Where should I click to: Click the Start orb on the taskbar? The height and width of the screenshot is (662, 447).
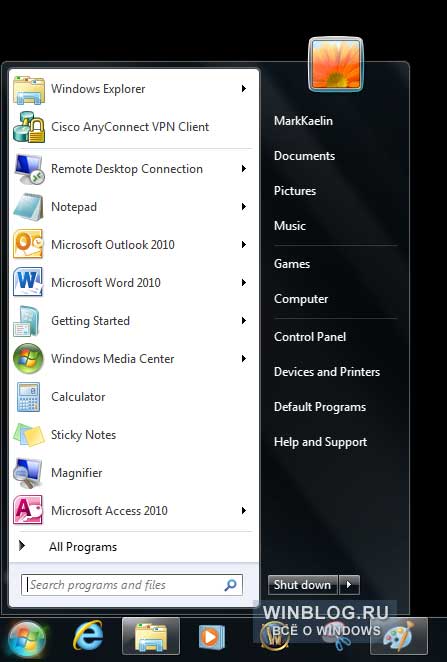[x=27, y=638]
